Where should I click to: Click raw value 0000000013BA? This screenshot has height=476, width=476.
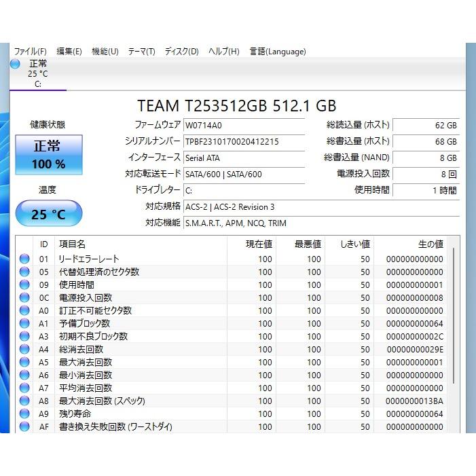[x=414, y=401]
